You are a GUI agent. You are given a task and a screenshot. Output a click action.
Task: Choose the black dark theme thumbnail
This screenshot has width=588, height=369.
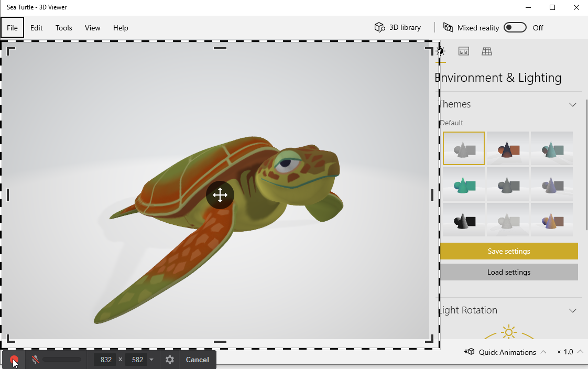(463, 220)
